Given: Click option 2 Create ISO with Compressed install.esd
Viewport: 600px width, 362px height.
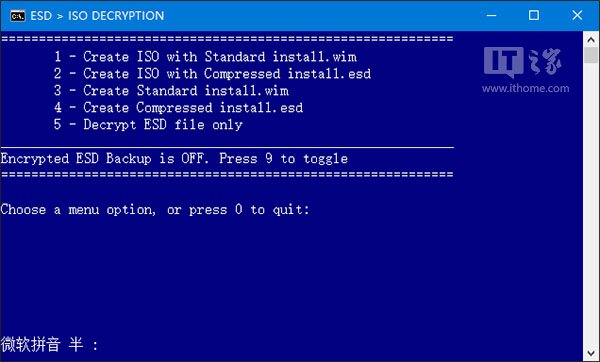Looking at the screenshot, I should click(212, 73).
